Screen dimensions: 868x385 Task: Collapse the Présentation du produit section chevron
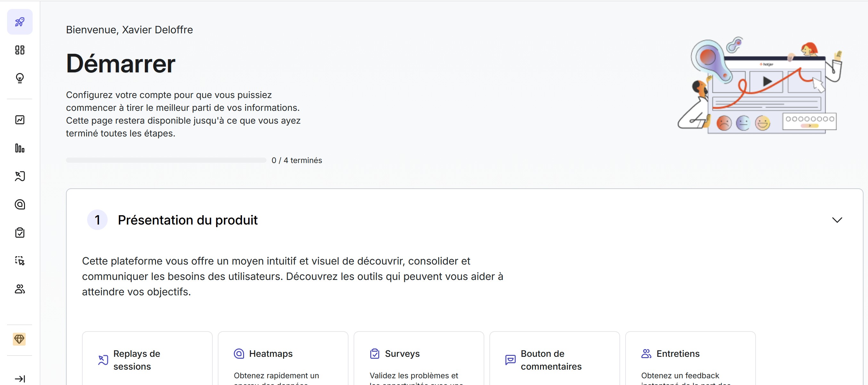(x=837, y=220)
